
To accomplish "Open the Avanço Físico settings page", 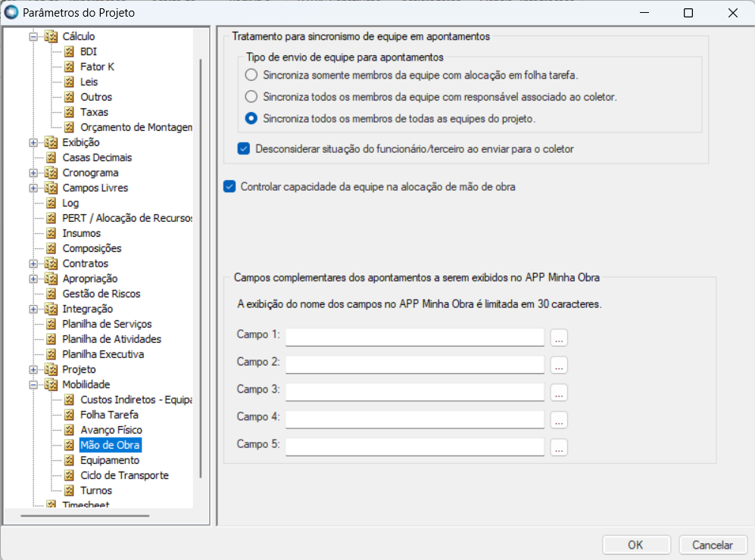I will pos(111,430).
